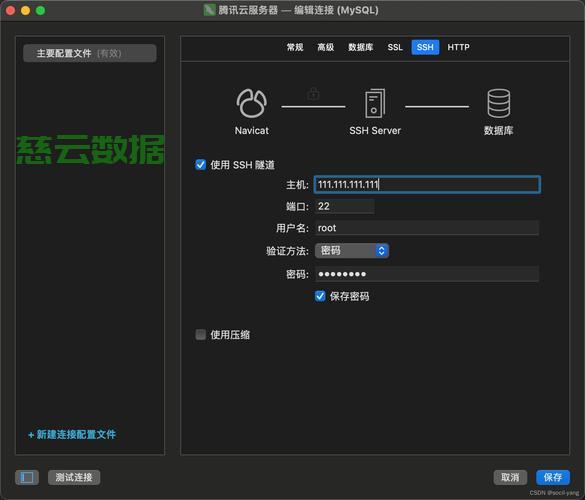Click the red close window button
585x500 pixels.
(x=10, y=10)
